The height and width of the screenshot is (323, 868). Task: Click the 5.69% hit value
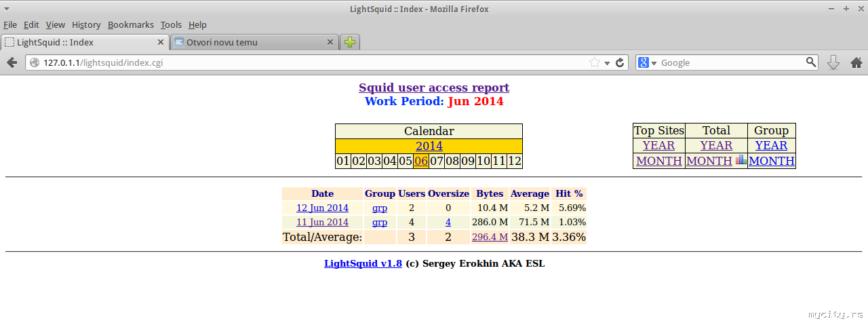572,208
